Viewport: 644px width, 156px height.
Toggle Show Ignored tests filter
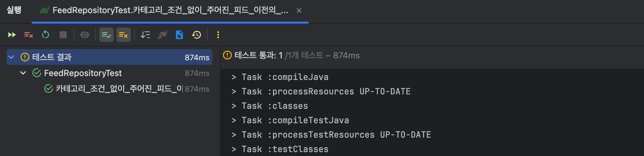(124, 35)
